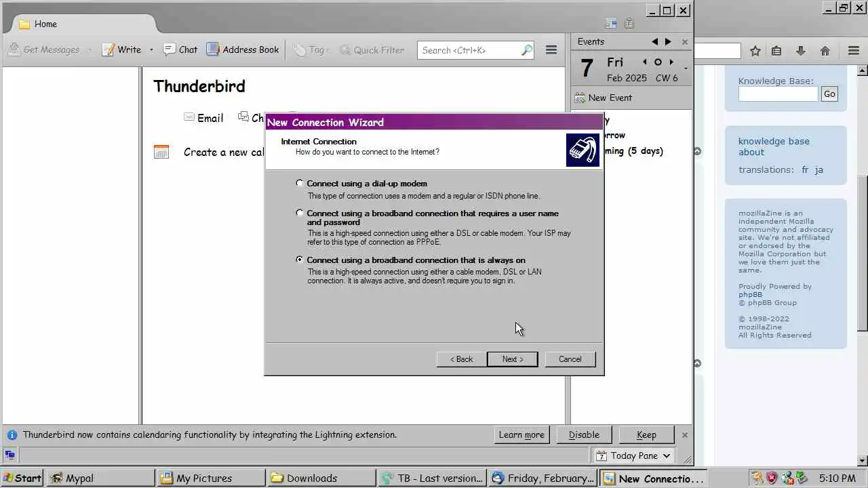Switch to Mypal taskbar window
This screenshot has height=488, width=868.
pos(100,478)
